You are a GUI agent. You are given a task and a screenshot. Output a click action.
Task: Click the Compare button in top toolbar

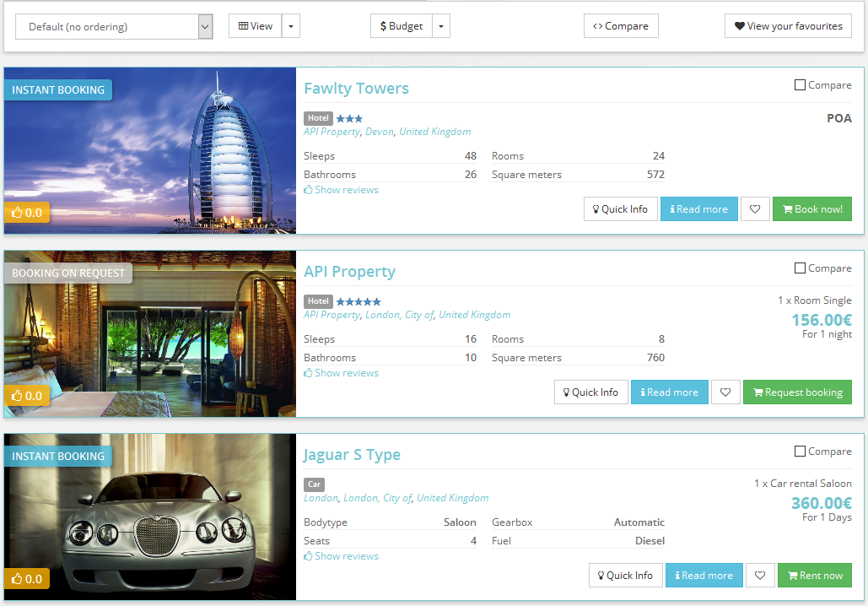(x=621, y=26)
